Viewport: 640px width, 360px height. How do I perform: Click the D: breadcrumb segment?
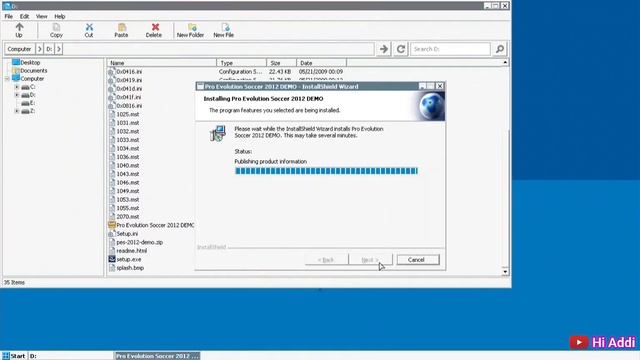[x=49, y=49]
